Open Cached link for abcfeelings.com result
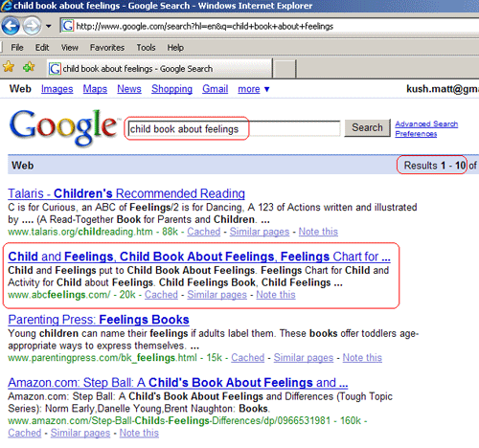The width and height of the screenshot is (479, 448). 161,295
